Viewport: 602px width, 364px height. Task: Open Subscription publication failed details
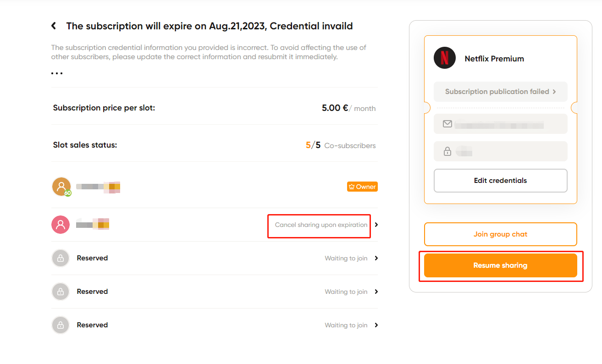point(500,92)
